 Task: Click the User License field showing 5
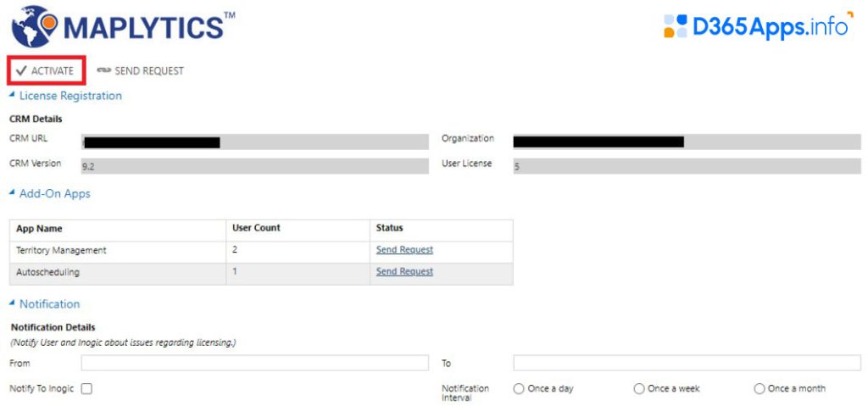687,166
